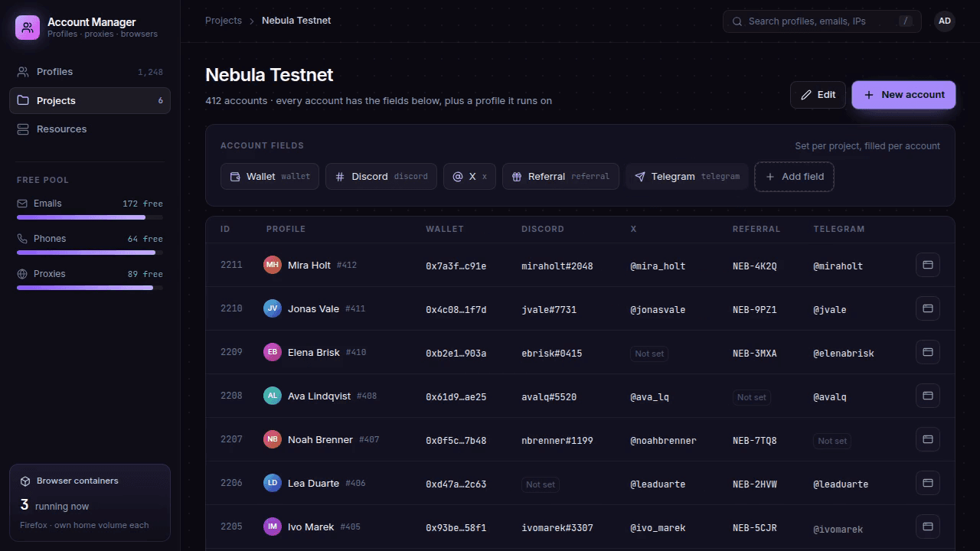This screenshot has width=980, height=551.
Task: Select the Telegram field chip
Action: pos(687,177)
